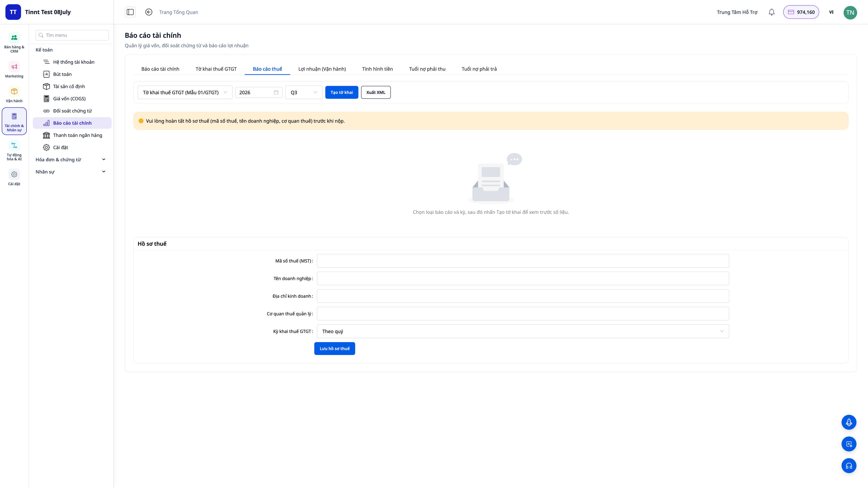Click the Cơ quan thuế quản lý field
The height and width of the screenshot is (488, 868).
click(x=523, y=313)
